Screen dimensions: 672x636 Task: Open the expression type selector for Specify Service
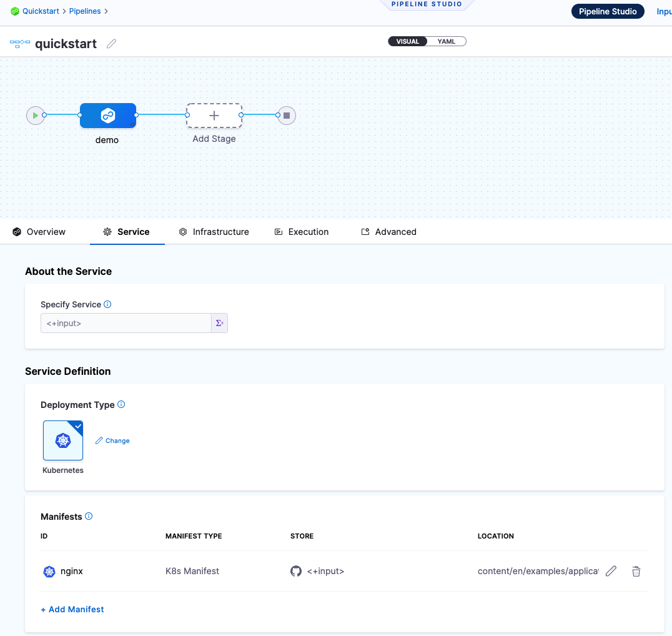(219, 323)
